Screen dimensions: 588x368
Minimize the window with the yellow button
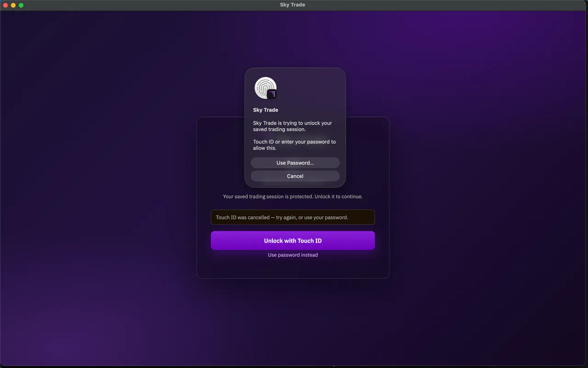point(13,5)
